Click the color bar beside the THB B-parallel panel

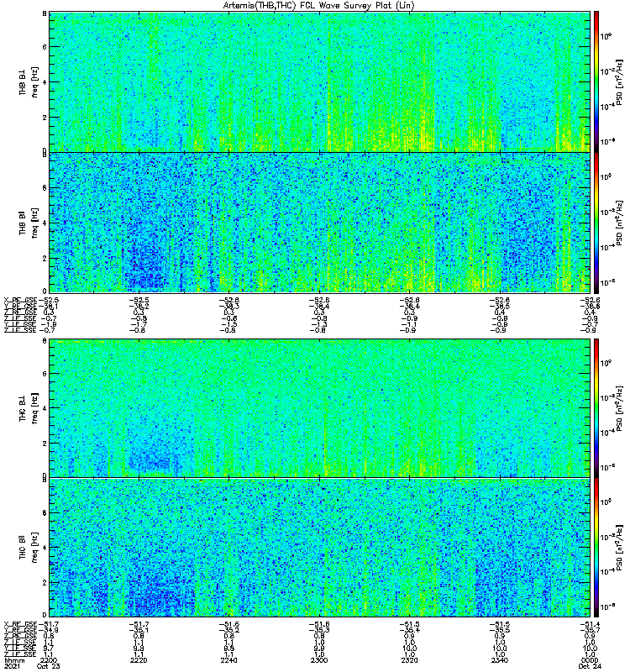[x=596, y=223]
